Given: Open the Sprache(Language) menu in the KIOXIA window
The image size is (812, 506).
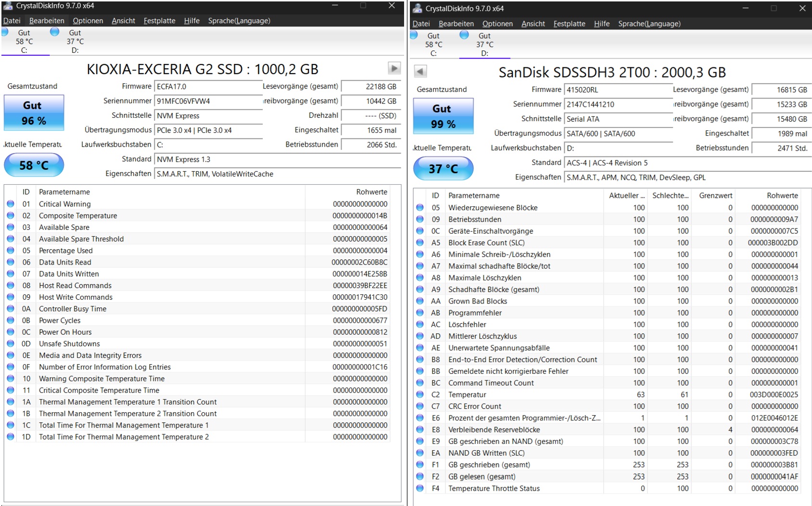Looking at the screenshot, I should click(x=239, y=21).
